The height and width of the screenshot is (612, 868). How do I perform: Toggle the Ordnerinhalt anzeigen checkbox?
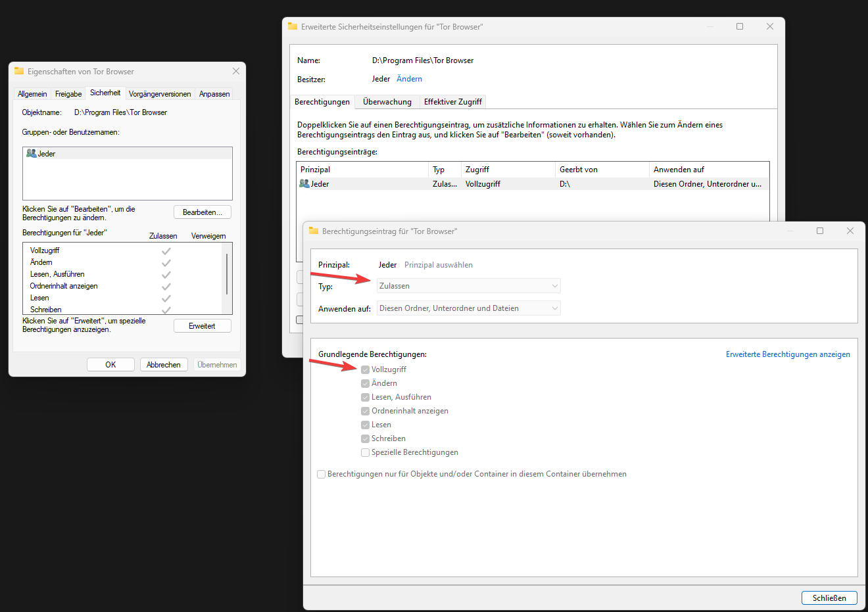(x=365, y=411)
